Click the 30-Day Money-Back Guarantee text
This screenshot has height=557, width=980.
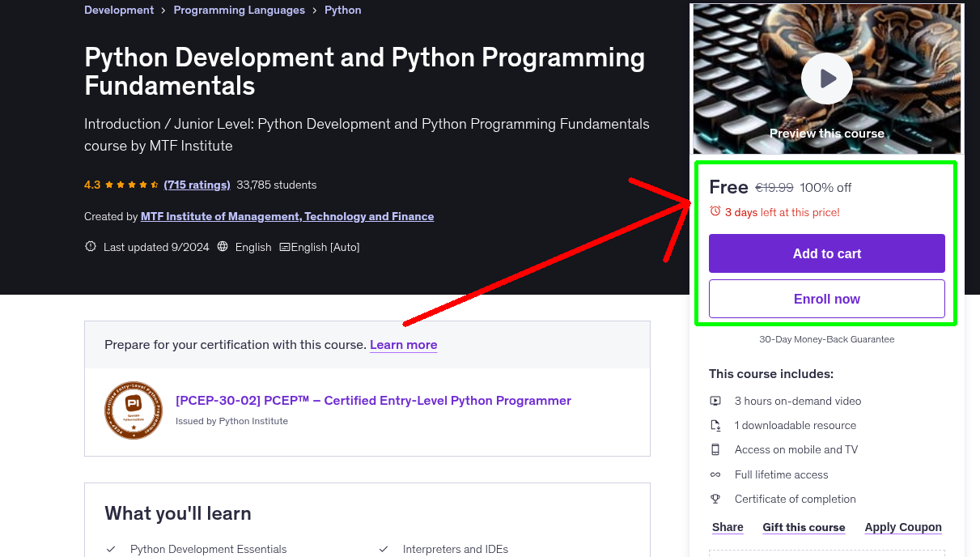click(x=827, y=339)
